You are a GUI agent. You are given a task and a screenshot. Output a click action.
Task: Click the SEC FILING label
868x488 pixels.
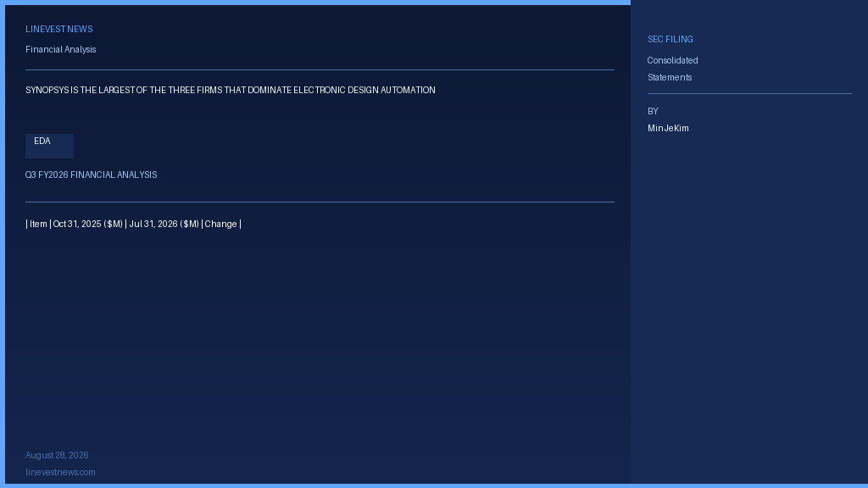tap(670, 39)
